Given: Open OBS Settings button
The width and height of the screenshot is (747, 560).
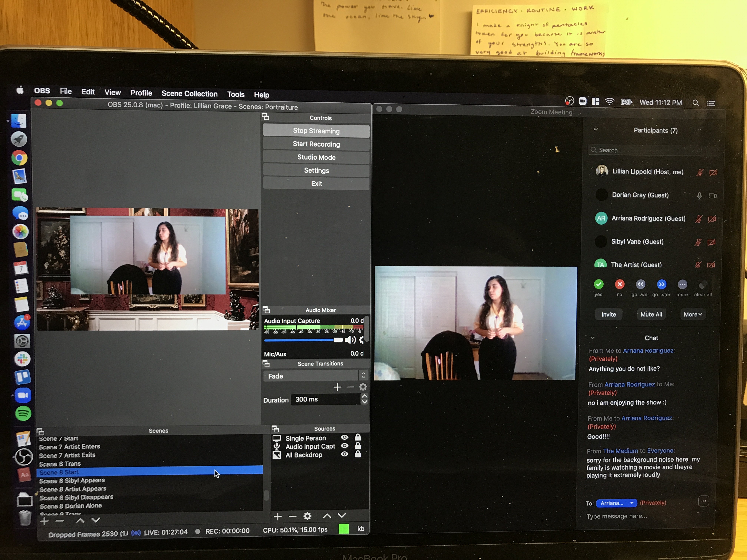Looking at the screenshot, I should [316, 171].
